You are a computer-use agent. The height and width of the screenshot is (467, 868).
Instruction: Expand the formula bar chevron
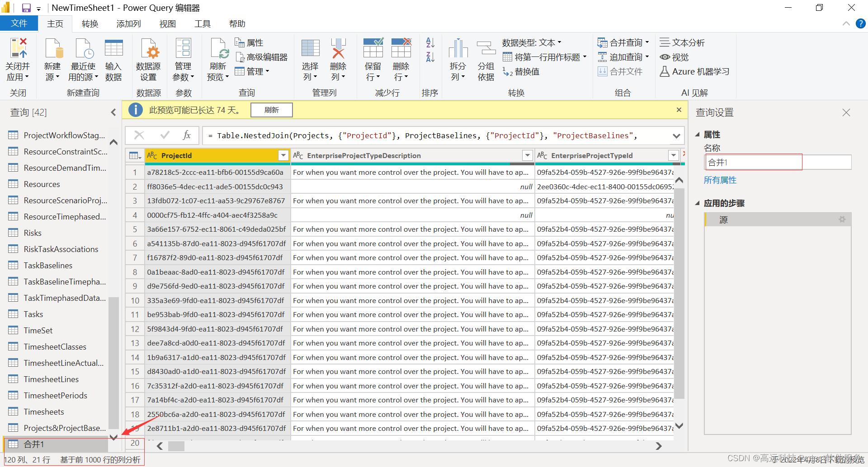pyautogui.click(x=676, y=135)
